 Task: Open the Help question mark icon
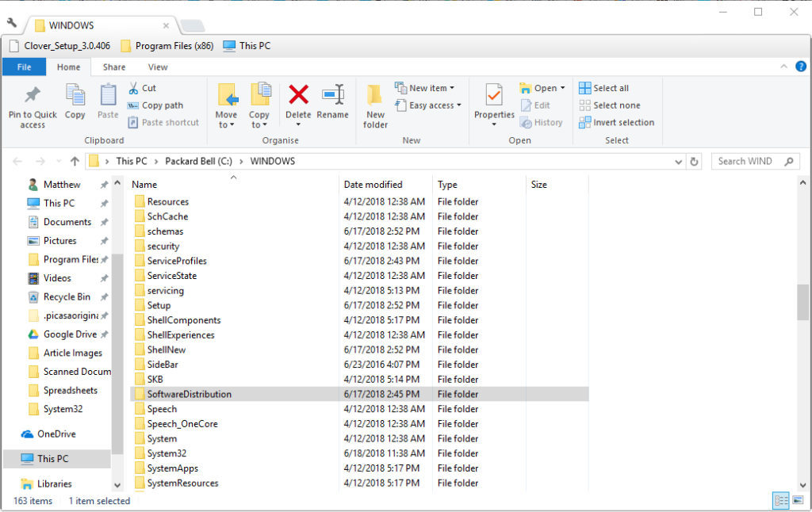[x=801, y=67]
